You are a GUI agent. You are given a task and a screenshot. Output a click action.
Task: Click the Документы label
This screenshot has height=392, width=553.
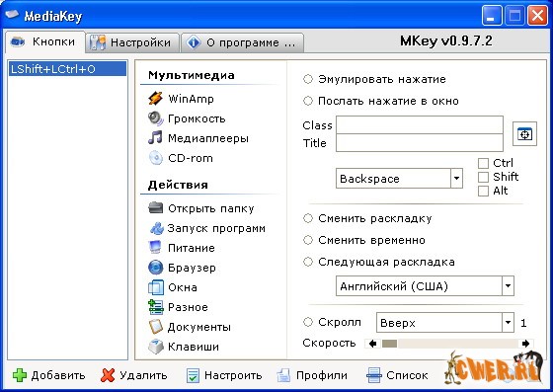tap(199, 327)
